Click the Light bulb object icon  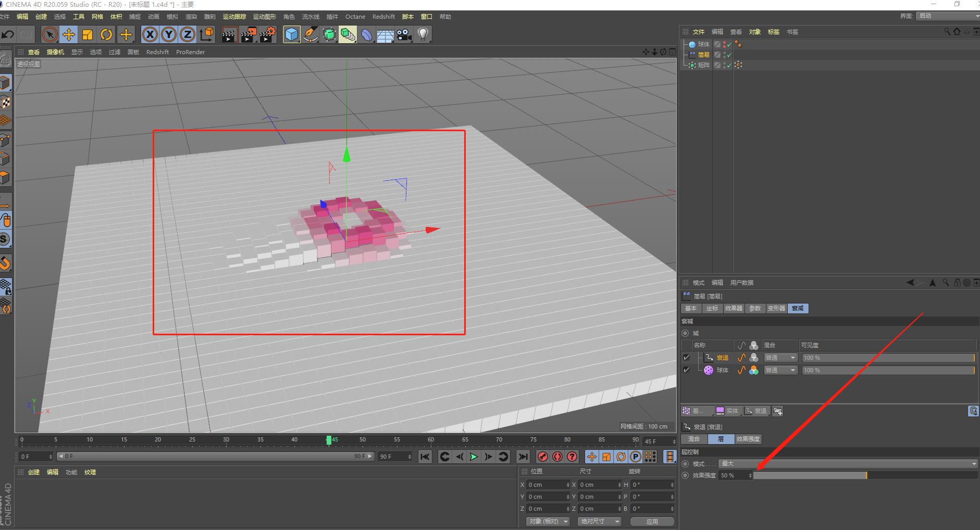coord(423,35)
